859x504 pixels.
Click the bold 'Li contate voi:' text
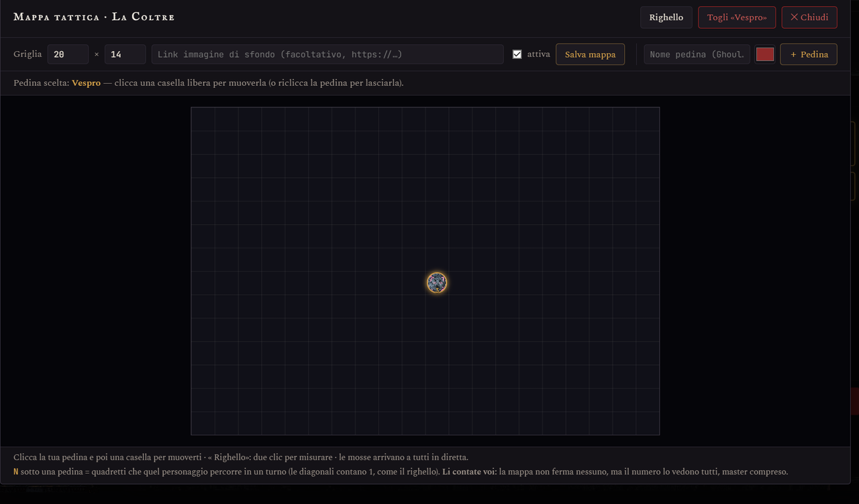469,472
